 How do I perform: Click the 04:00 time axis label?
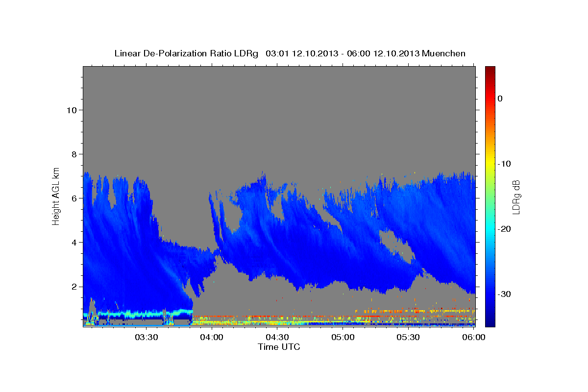(x=212, y=338)
